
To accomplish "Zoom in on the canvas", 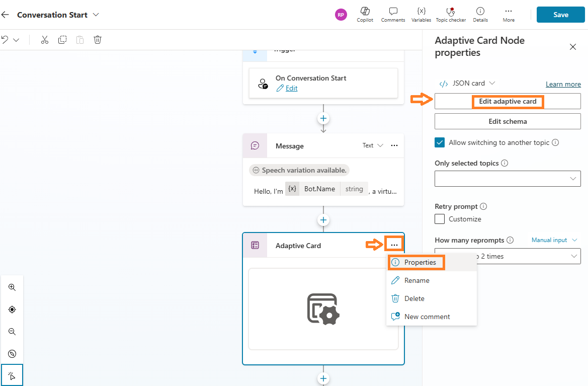I will click(12, 287).
